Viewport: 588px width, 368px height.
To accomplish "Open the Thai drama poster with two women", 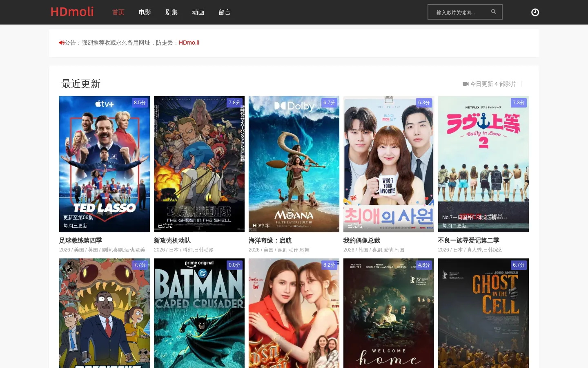I will point(294,313).
